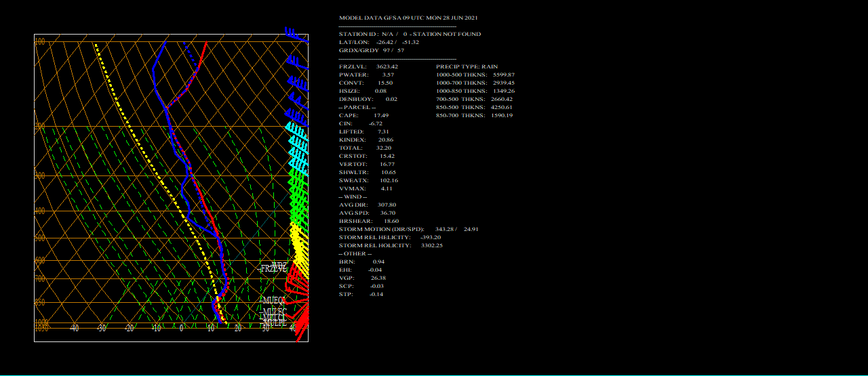The width and height of the screenshot is (868, 376).
Task: Select the AVG DIR value 307.80
Action: pyautogui.click(x=387, y=205)
